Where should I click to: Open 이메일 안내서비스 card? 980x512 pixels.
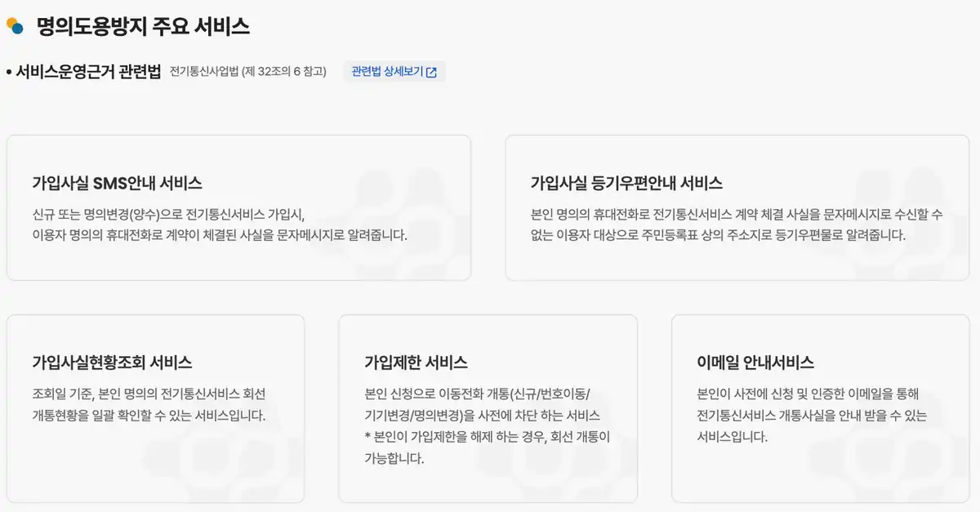click(x=820, y=408)
